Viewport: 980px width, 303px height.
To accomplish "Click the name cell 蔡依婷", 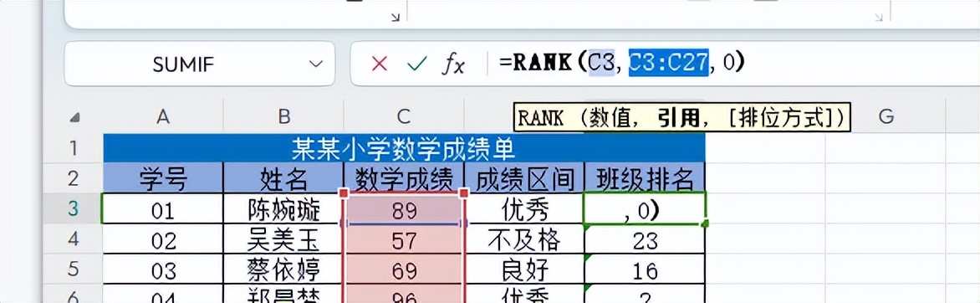I will pos(283,270).
